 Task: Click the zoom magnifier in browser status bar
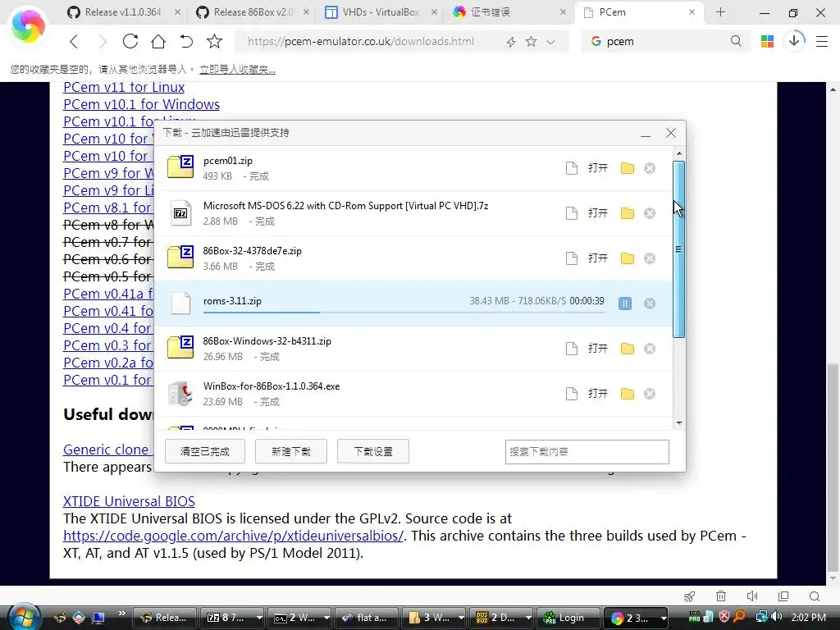[x=815, y=596]
